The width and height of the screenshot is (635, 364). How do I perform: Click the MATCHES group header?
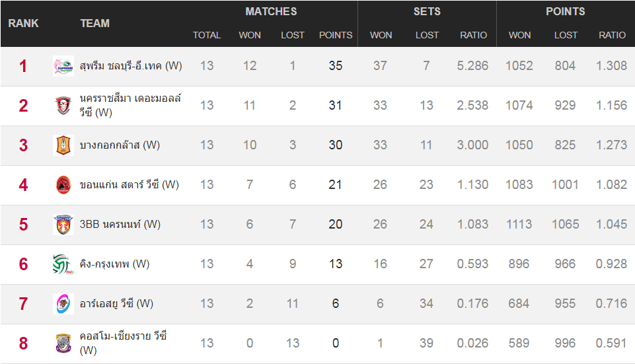click(x=271, y=11)
